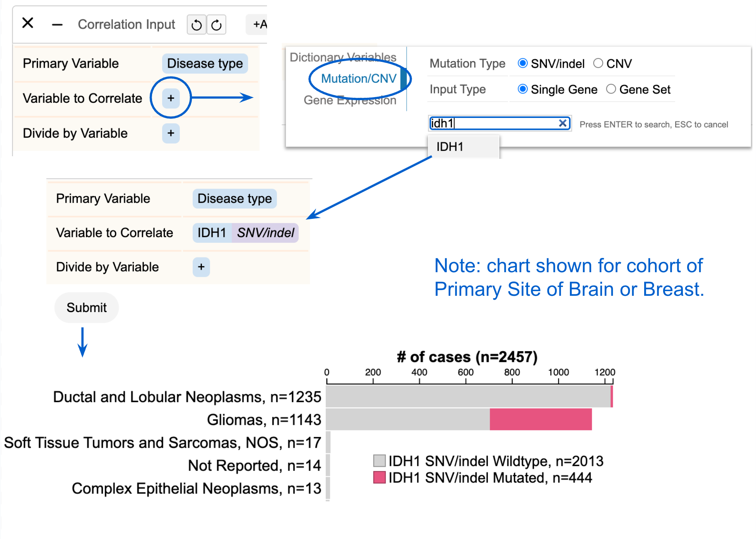The width and height of the screenshot is (756, 539).
Task: Choose Gene Set input type
Action: click(611, 89)
